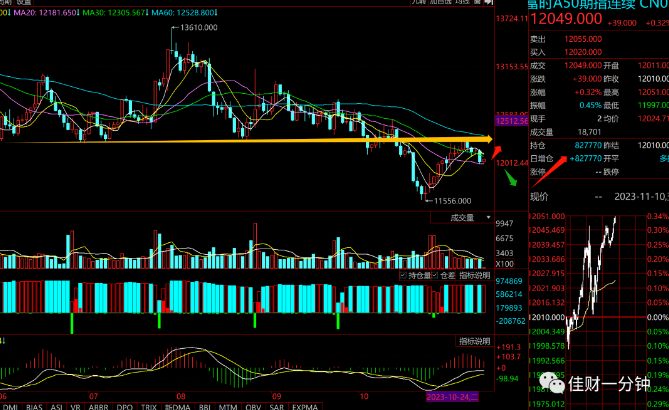Switch to the ASI indicator tab
The width and height of the screenshot is (669, 410).
click(x=56, y=407)
